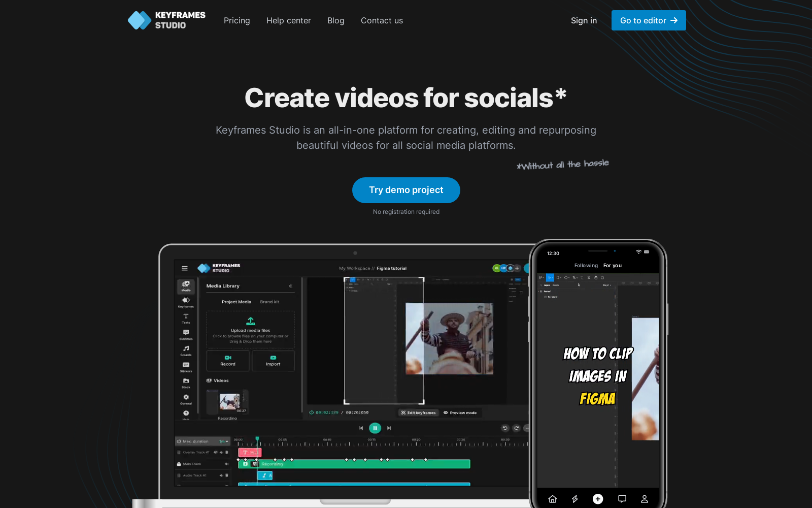This screenshot has height=508, width=812.
Task: Click the Import button in Media Library
Action: click(x=273, y=361)
